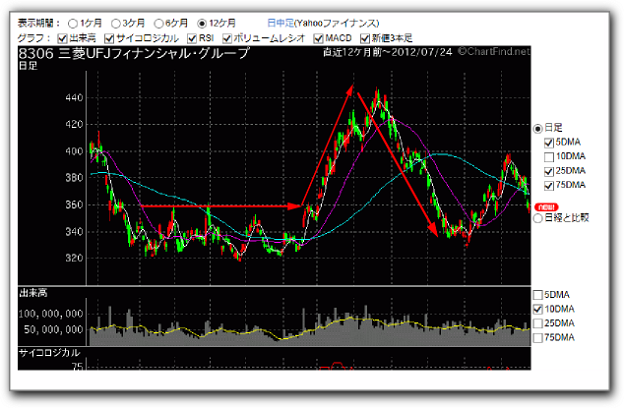Click the 100,000,000 volume axis label
The height and width of the screenshot is (408, 624).
point(51,314)
